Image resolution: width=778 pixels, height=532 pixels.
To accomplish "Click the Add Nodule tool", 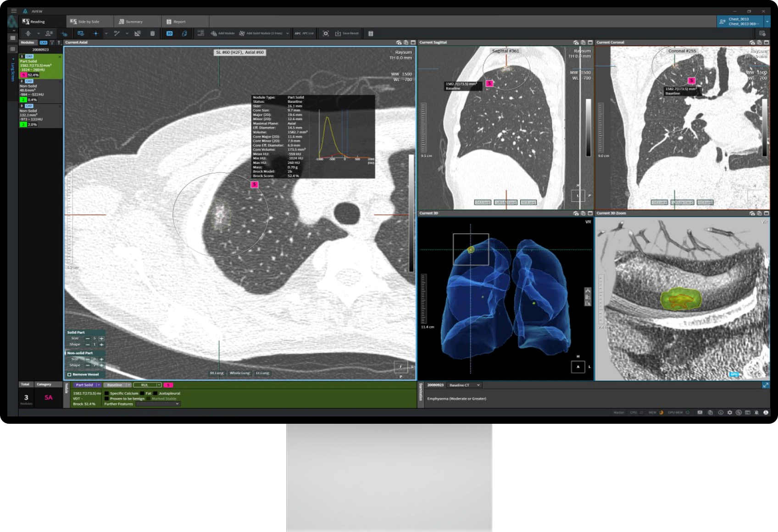I will pyautogui.click(x=222, y=33).
